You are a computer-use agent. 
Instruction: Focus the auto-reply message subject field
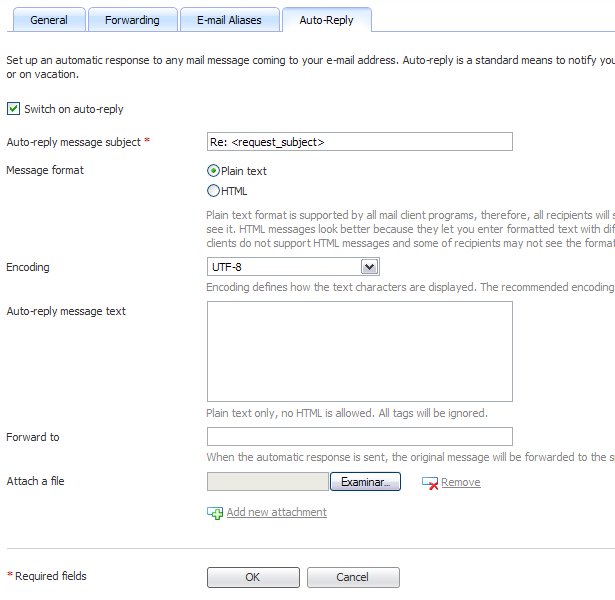click(x=359, y=142)
